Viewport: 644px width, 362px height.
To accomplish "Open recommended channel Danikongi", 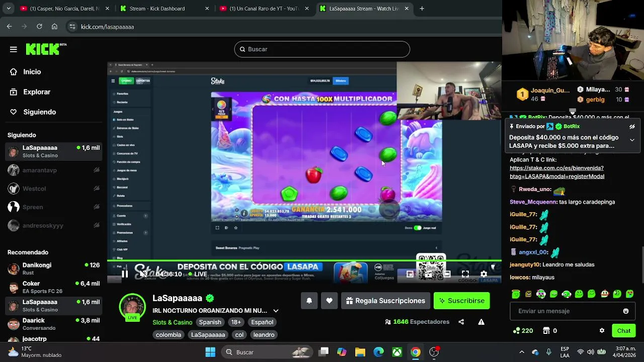I will click(53, 268).
